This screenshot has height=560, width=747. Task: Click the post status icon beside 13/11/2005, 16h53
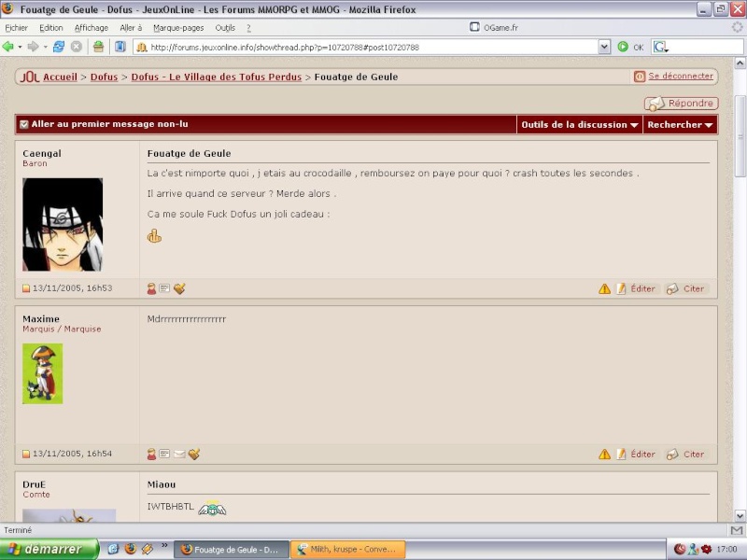pyautogui.click(x=26, y=288)
